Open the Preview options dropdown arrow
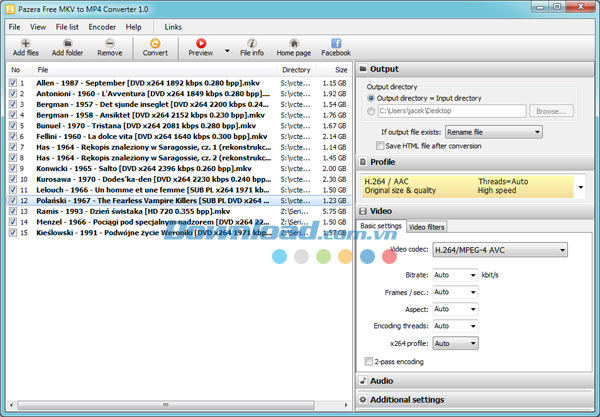Viewport: 600px width, 417px height. [x=227, y=50]
